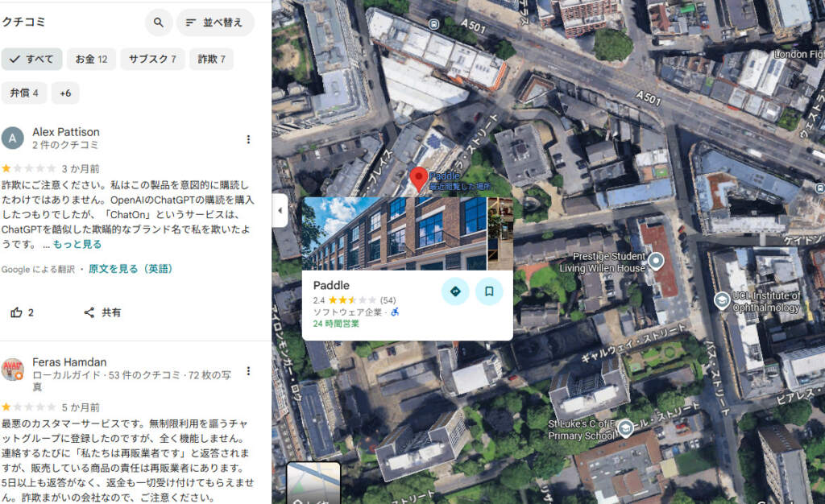Click the 24 時間営業 hours text
Screen dimensions: 825x504
click(336, 324)
